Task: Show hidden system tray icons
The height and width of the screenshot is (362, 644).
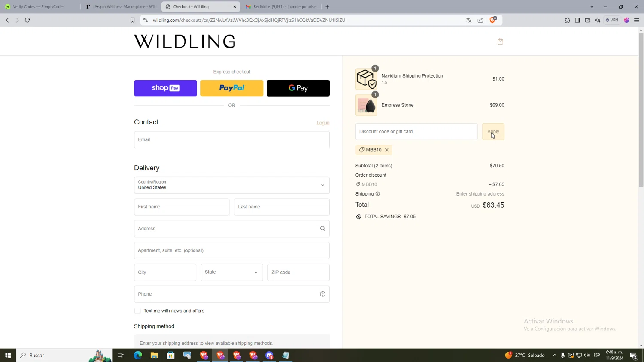Action: click(x=555, y=356)
